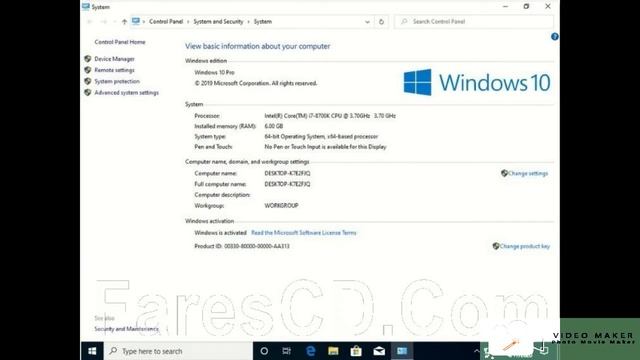640x360 pixels.
Task: Click the Remote settings shield icon
Action: coord(87,70)
